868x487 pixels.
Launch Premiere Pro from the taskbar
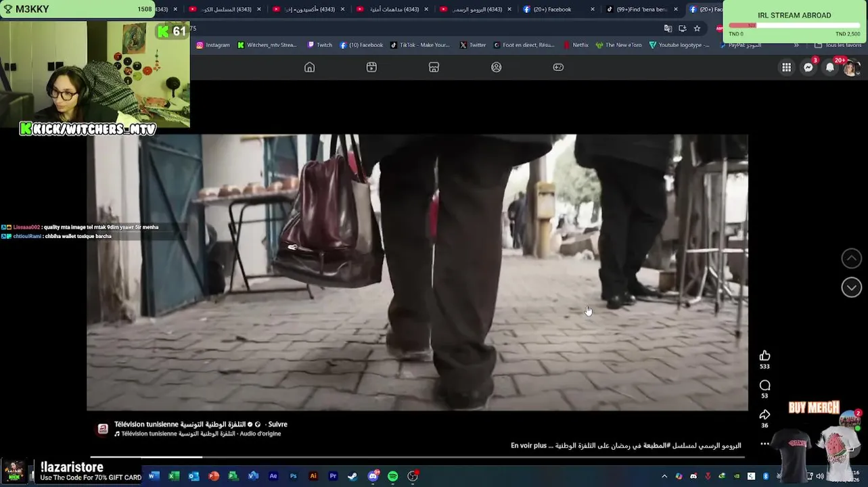[x=333, y=476]
